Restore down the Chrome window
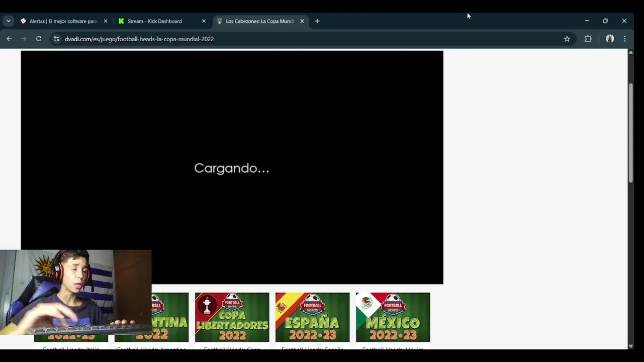This screenshot has height=362, width=644. pyautogui.click(x=605, y=21)
